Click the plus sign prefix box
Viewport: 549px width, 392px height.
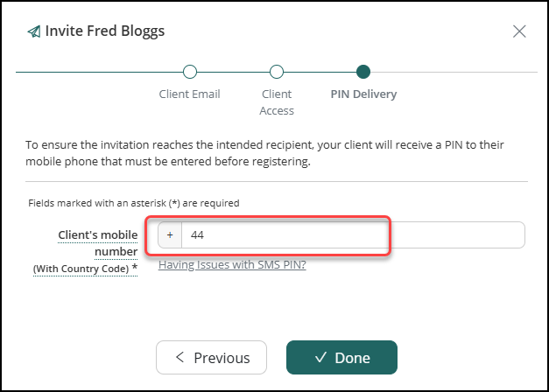click(x=170, y=234)
